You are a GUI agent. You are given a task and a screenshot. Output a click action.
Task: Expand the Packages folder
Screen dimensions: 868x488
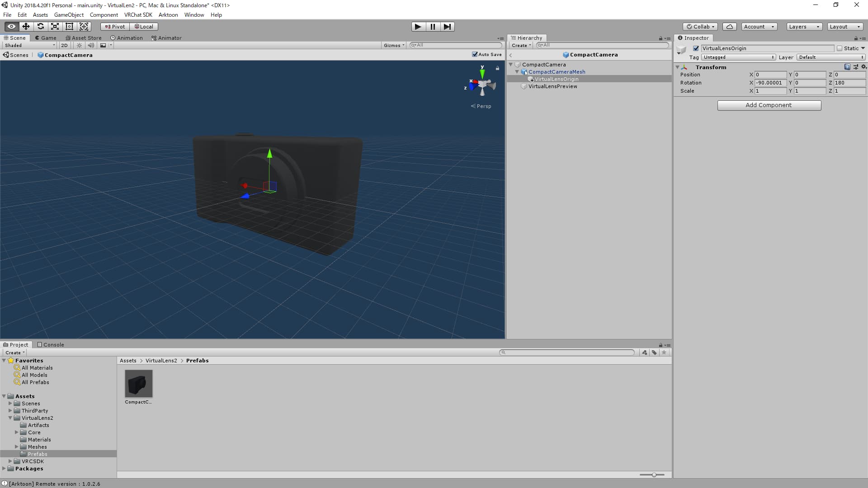4,469
